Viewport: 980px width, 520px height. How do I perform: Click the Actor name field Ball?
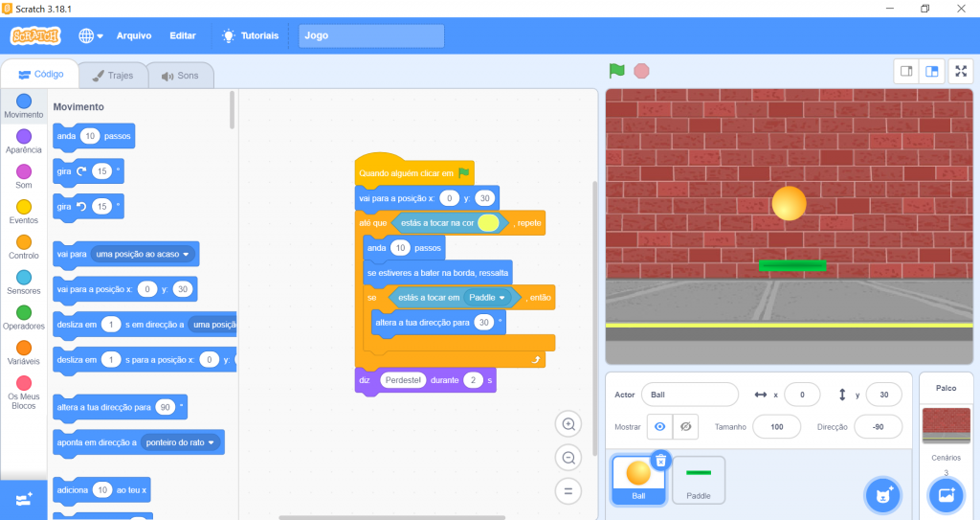coord(690,395)
